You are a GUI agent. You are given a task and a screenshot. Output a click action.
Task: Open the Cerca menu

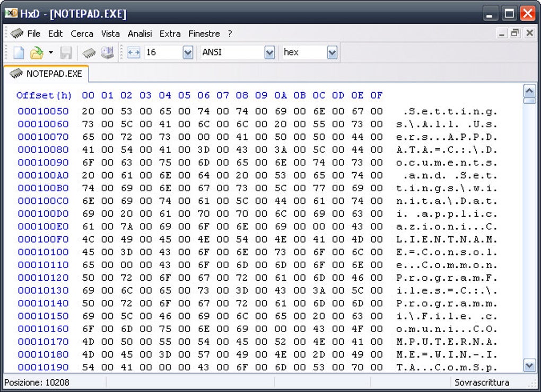point(82,33)
